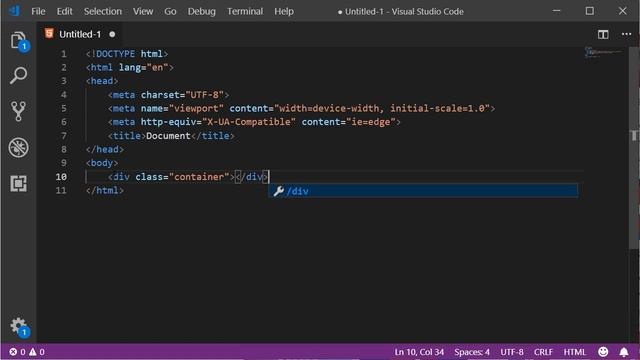Click the VS Code logo icon

14,11
